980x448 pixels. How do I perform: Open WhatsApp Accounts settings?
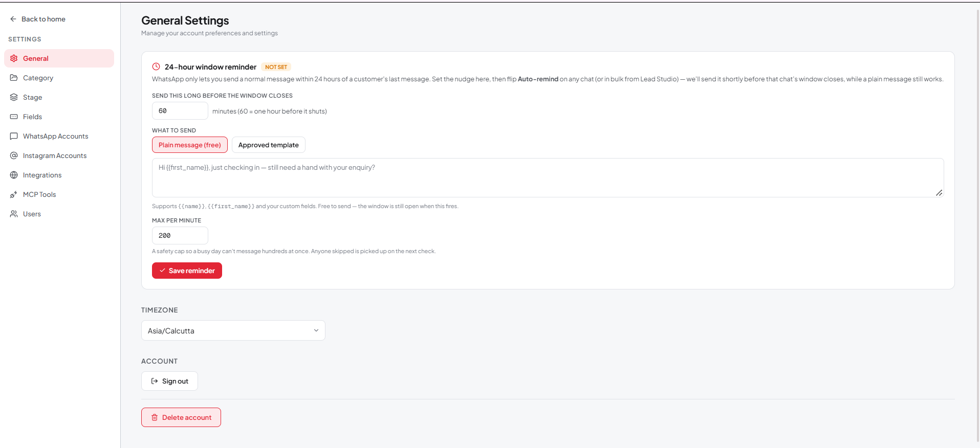[59, 136]
